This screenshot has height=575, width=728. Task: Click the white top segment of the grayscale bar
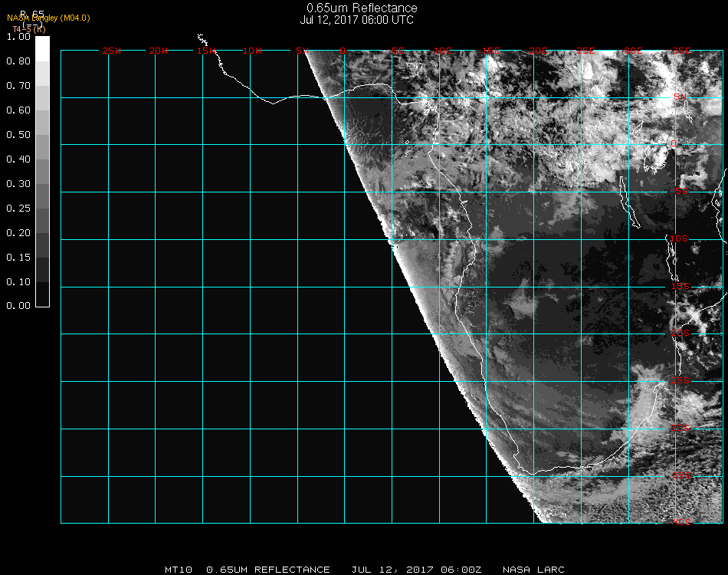pos(42,49)
